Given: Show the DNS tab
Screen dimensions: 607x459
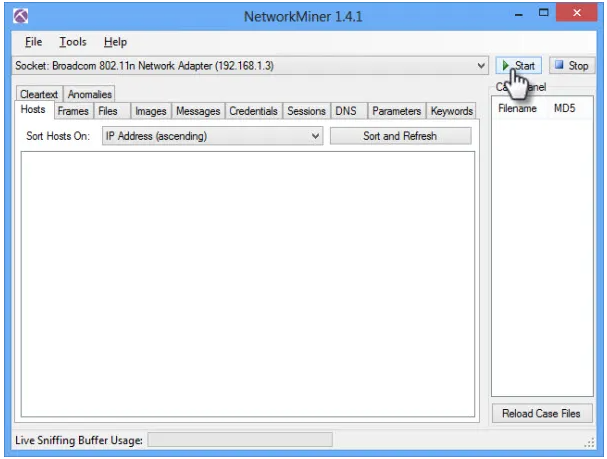Looking at the screenshot, I should pyautogui.click(x=345, y=111).
